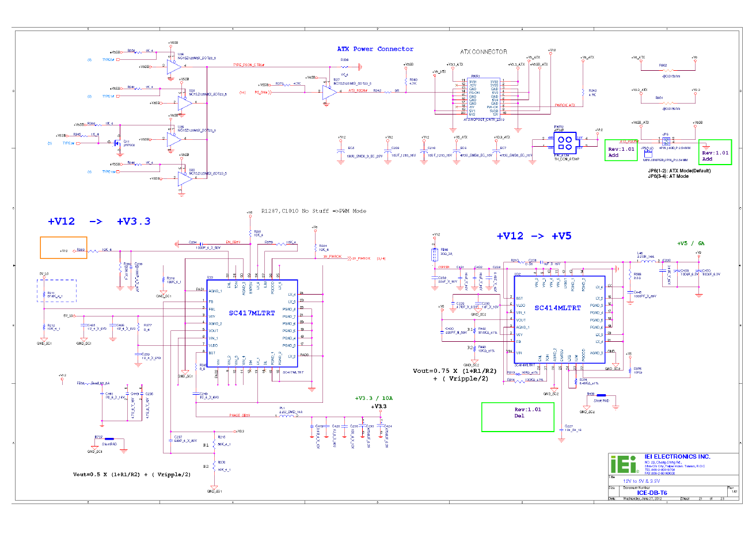Viewport: 756px width, 534px height.
Task: Click the PWR1 ATX connector block
Action: [x=484, y=97]
